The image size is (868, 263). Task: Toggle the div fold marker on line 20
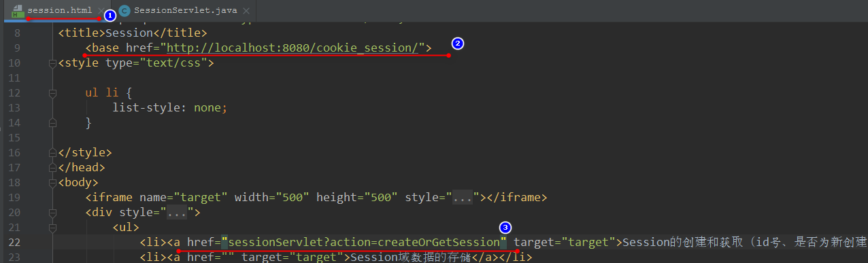(52, 213)
